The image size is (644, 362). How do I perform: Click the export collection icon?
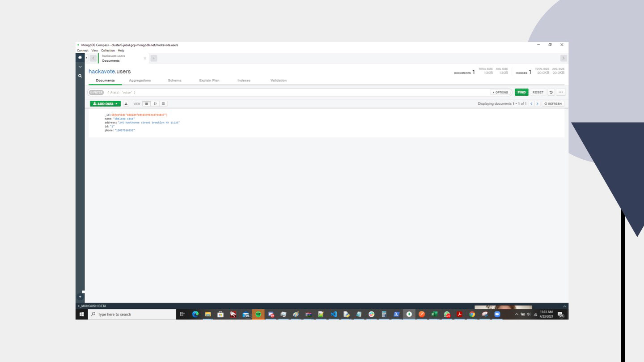point(126,104)
